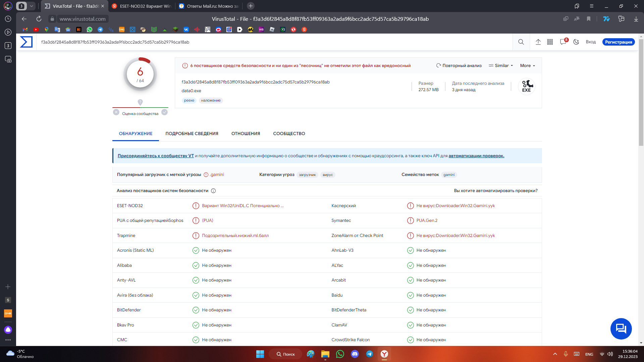
Task: Open the Google Maps bookmark
Action: [47, 29]
